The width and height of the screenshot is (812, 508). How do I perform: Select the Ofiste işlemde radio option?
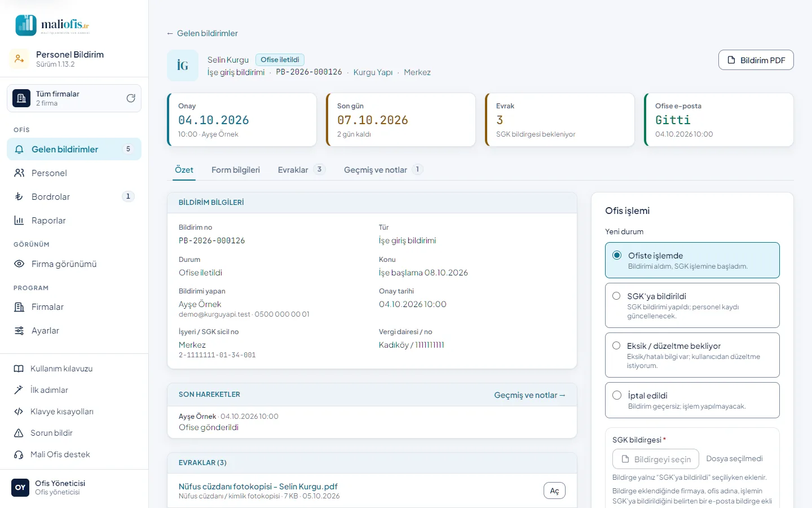coord(692,260)
